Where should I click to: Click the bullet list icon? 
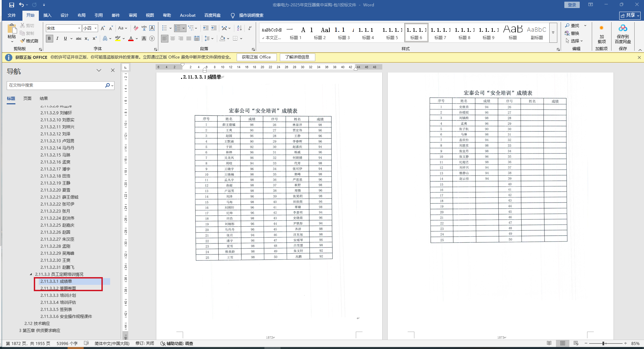(164, 28)
